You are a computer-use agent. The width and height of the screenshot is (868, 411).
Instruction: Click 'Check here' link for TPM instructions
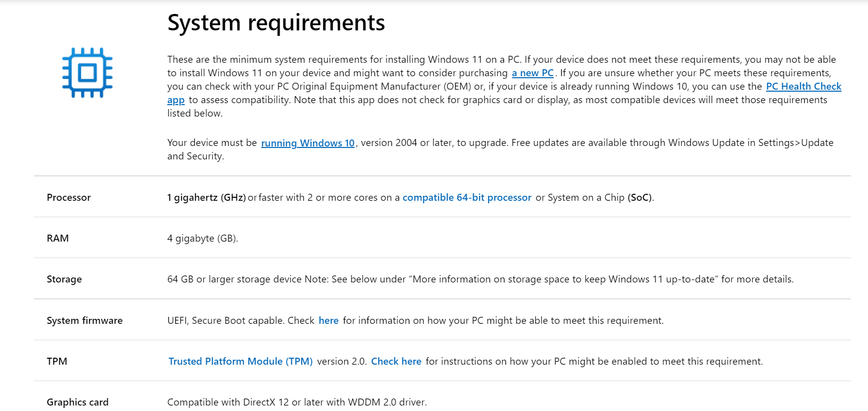(396, 361)
